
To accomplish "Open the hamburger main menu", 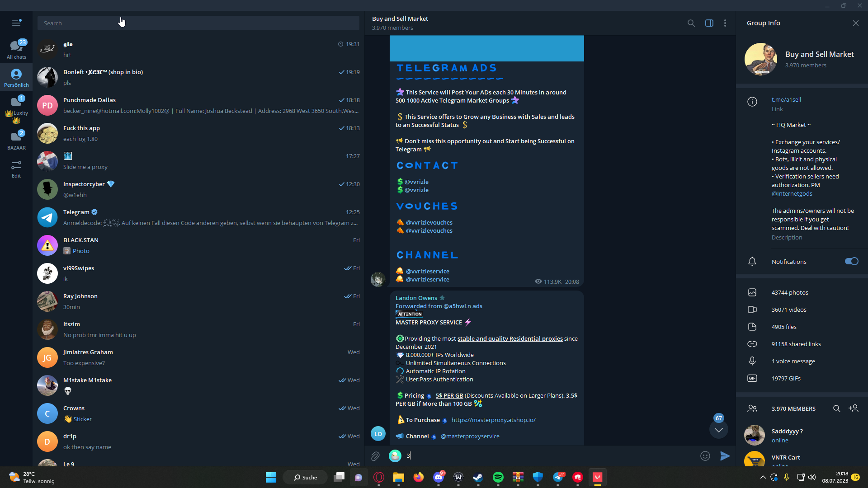I will tap(16, 23).
